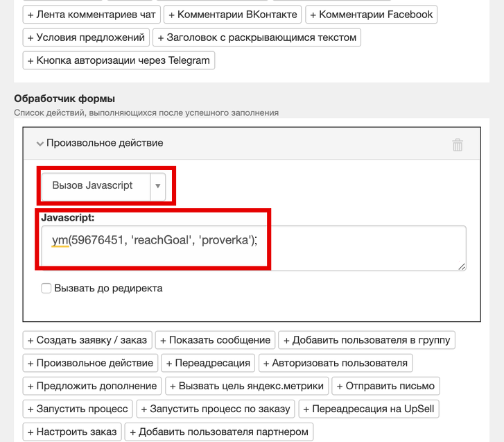Enable the Вызвать до редиректа checkbox
Screen dimensions: 504x442
tap(46, 288)
